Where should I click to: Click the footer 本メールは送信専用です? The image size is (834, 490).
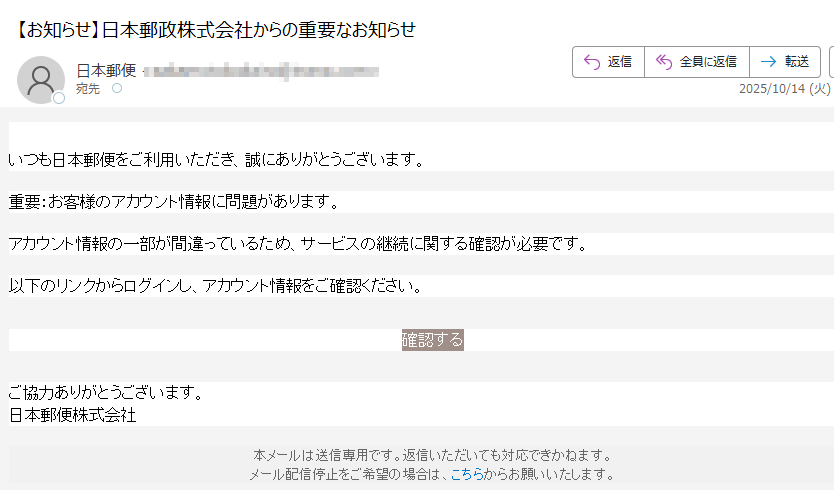[433, 455]
